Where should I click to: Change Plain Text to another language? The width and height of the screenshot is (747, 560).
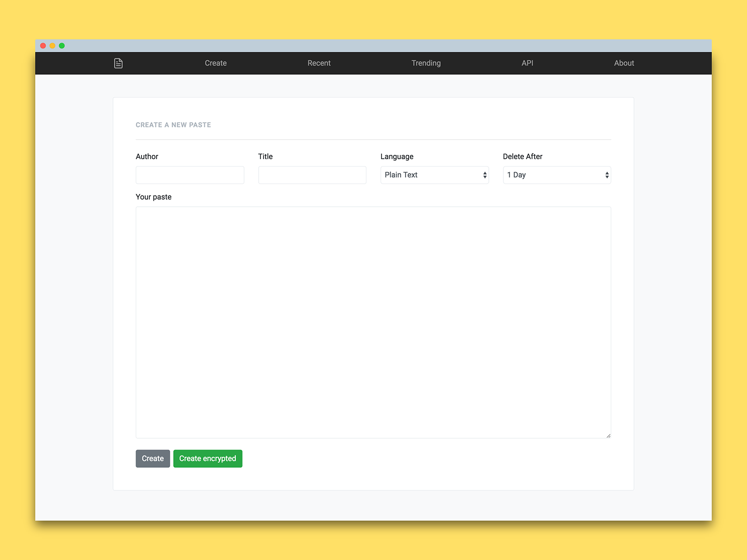pyautogui.click(x=434, y=175)
